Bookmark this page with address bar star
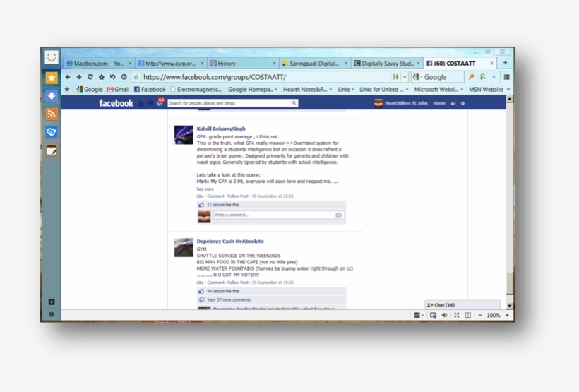This screenshot has height=392, width=579. (x=136, y=77)
